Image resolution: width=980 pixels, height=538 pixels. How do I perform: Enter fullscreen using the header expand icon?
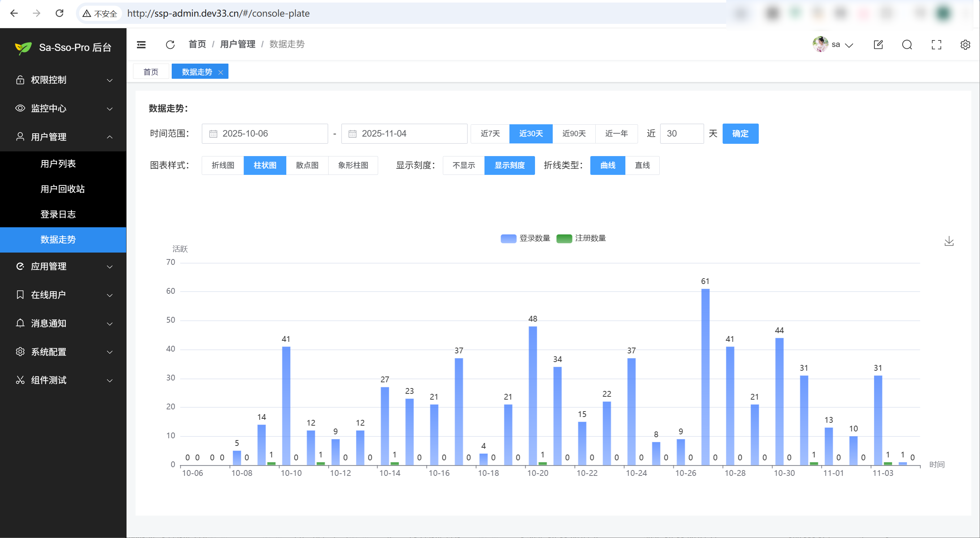click(936, 45)
